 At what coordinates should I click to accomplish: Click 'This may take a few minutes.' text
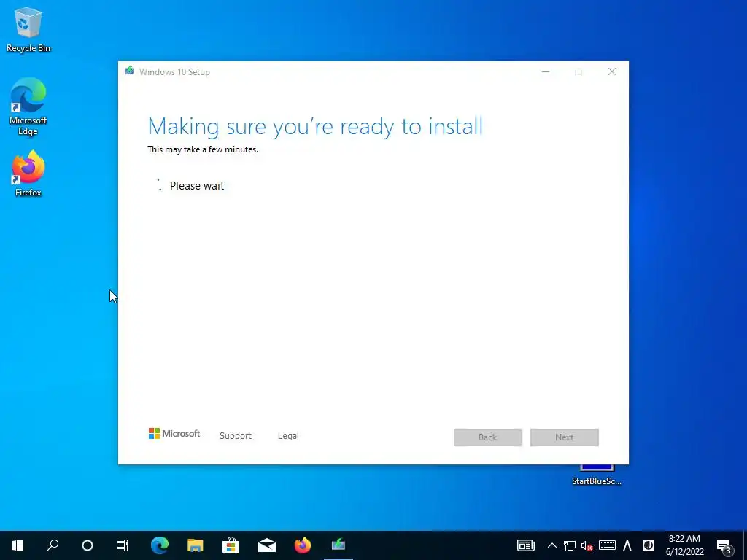tap(203, 149)
